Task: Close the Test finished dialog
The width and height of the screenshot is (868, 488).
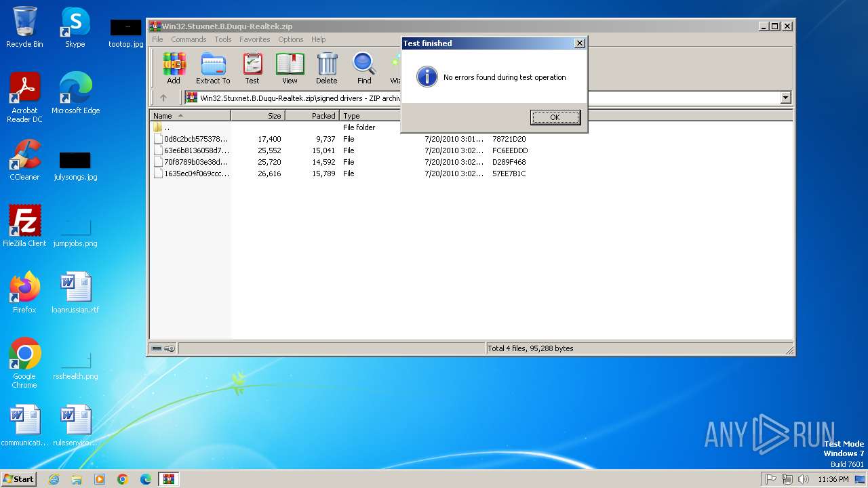Action: (x=579, y=43)
